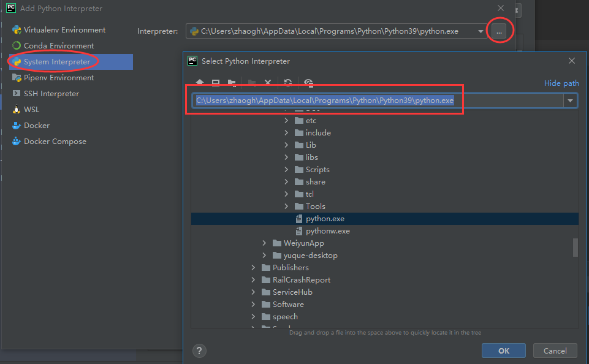
Task: Click the Lib folder icon
Action: [299, 145]
